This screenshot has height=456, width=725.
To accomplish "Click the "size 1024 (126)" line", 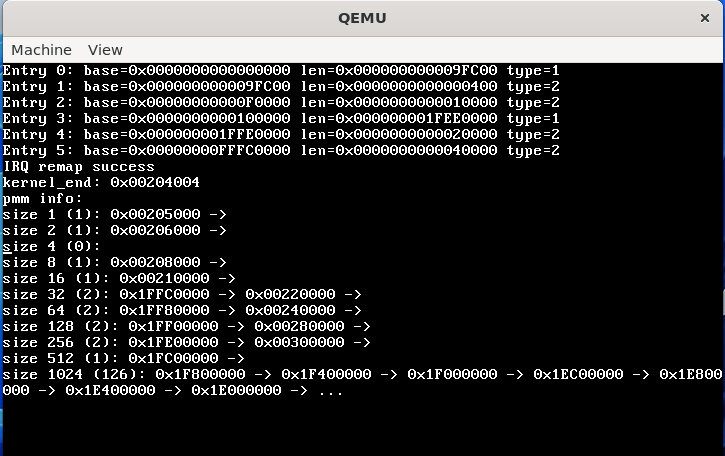I will click(360, 375).
